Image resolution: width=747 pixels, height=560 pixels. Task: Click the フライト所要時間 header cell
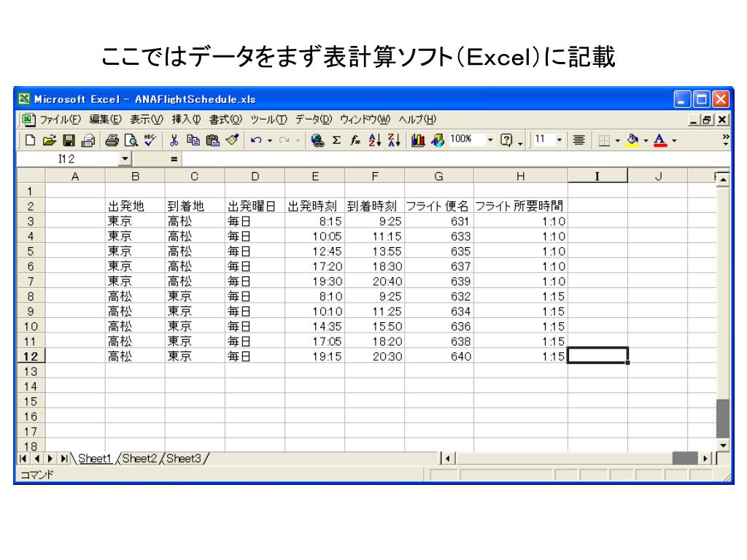[x=521, y=206]
